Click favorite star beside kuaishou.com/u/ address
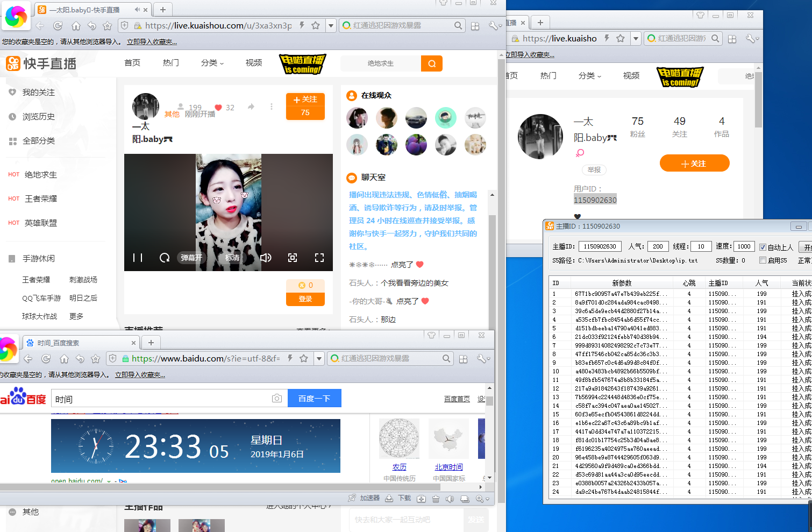Viewport: 812px width, 532px height. click(x=316, y=25)
